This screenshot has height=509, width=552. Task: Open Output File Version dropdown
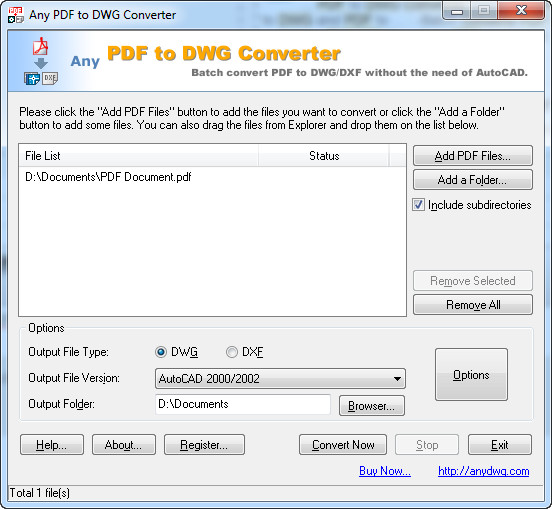tap(280, 379)
